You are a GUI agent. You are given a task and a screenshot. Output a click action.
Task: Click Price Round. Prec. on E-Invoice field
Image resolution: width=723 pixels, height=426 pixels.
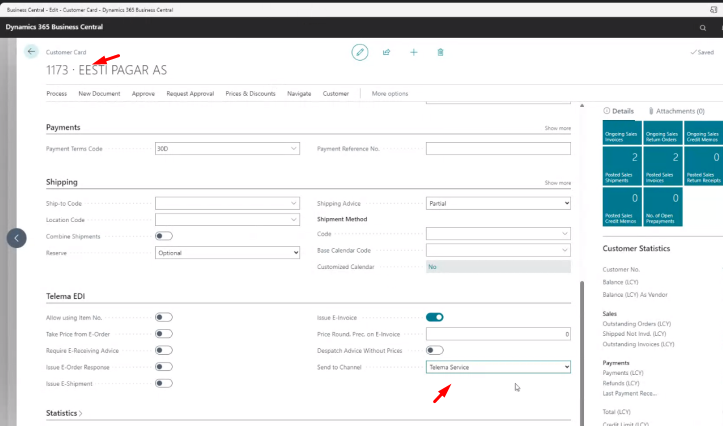point(498,334)
